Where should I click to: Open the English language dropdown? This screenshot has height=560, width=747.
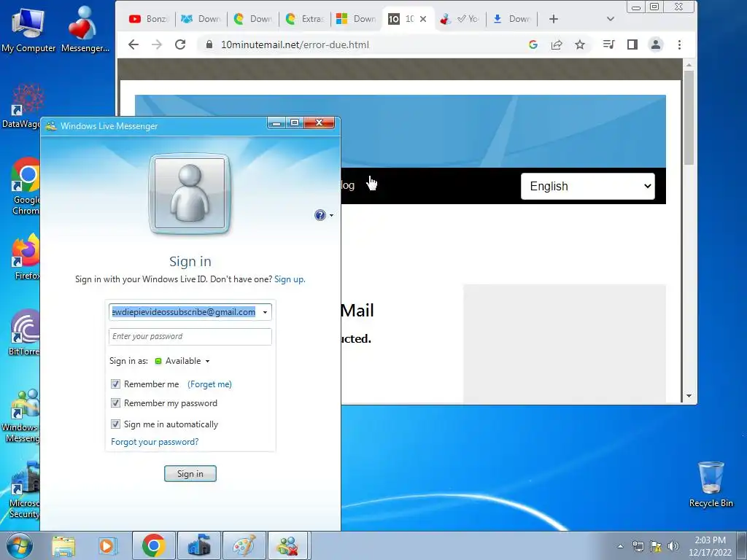coord(588,186)
